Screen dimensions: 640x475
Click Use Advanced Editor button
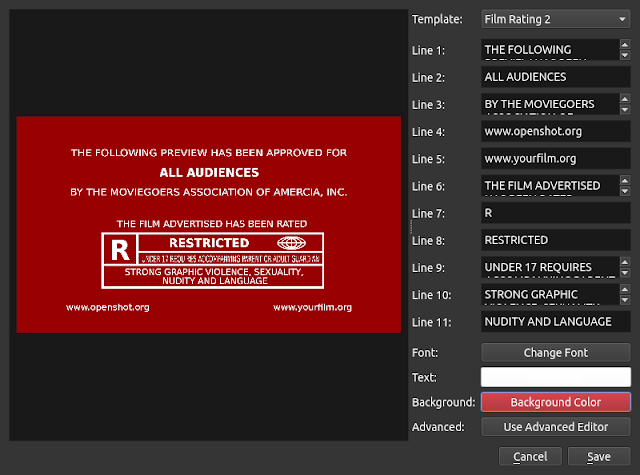pyautogui.click(x=556, y=427)
